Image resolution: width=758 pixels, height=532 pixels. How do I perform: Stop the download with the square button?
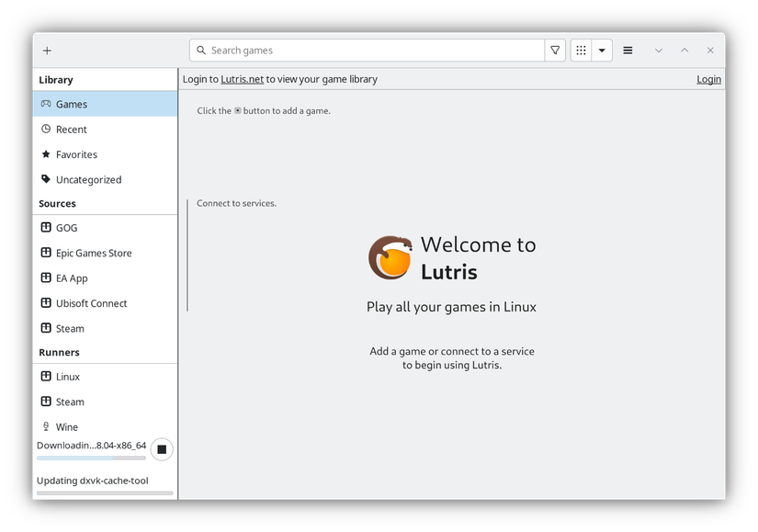(162, 449)
